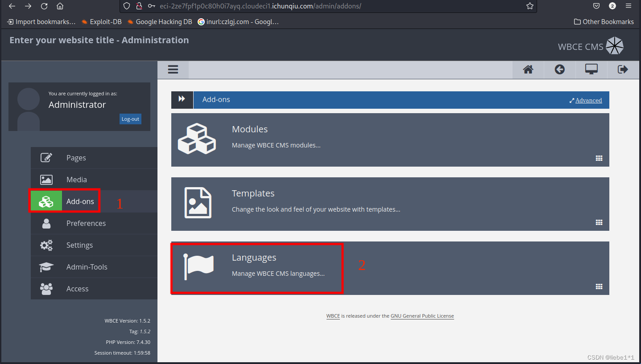Click the double-arrow icon beside Add-ons header

tap(182, 99)
